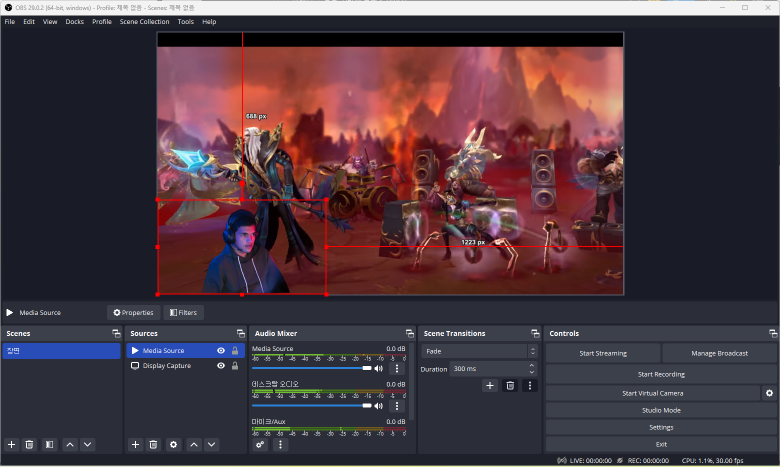Remove selected source with trash icon
Viewport: 780px width, 467px height.
(x=153, y=445)
